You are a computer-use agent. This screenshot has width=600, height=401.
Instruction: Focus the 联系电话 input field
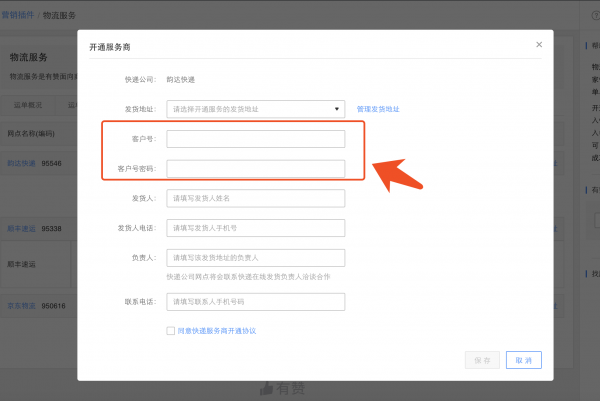(x=255, y=301)
